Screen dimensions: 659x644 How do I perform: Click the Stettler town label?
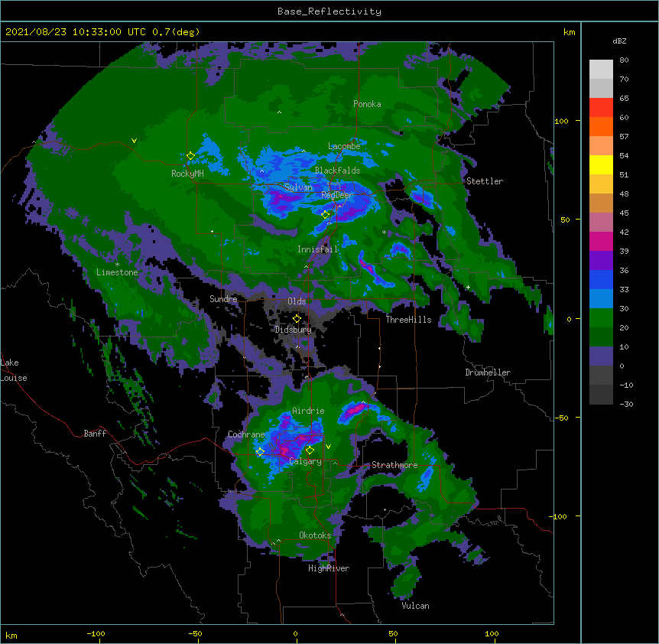click(485, 181)
